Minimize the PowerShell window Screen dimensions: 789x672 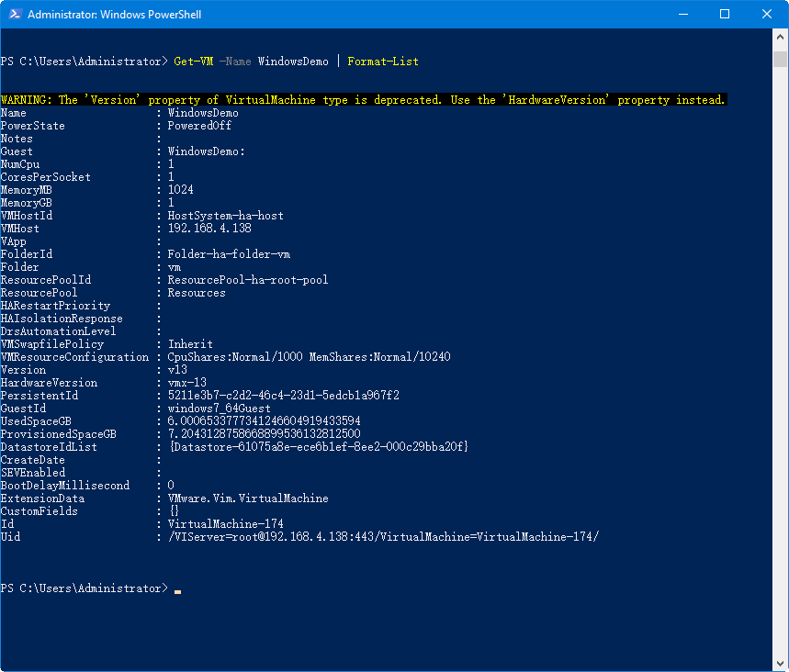[681, 15]
